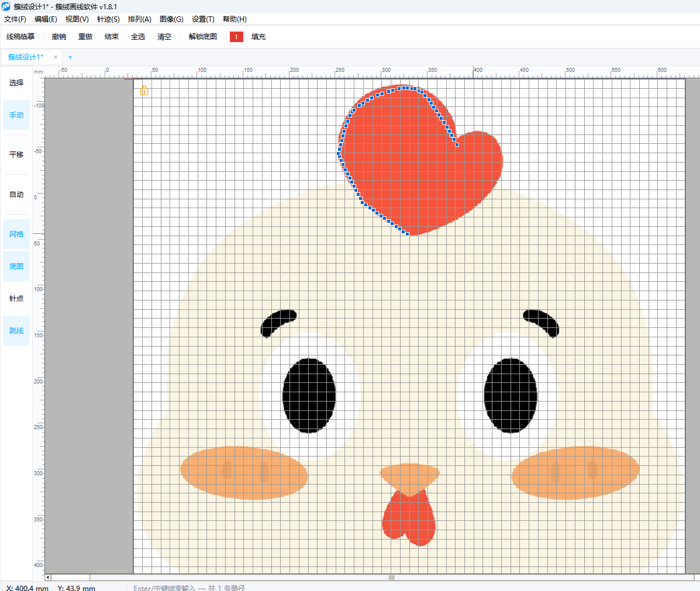Click the 撤销 undo button
This screenshot has height=591, width=700.
click(x=59, y=37)
